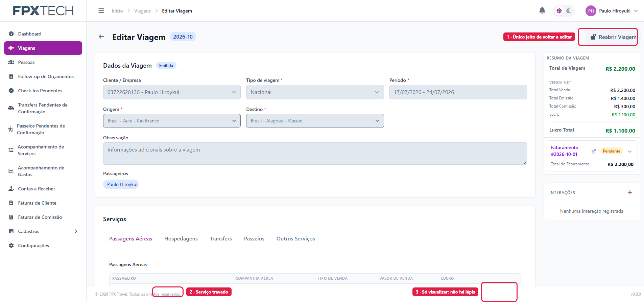Viewport: 644px width, 302px height.
Task: Expand the Faturamento Pendente chevron
Action: (x=630, y=151)
